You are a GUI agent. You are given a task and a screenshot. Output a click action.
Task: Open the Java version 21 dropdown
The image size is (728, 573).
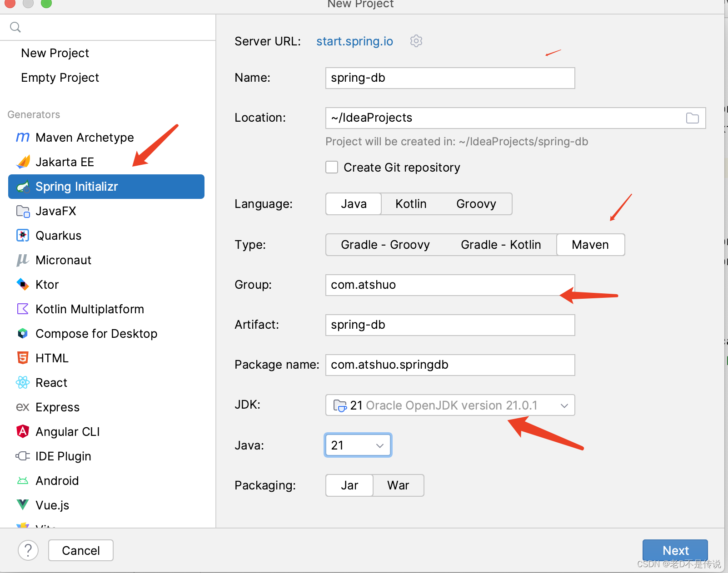358,445
